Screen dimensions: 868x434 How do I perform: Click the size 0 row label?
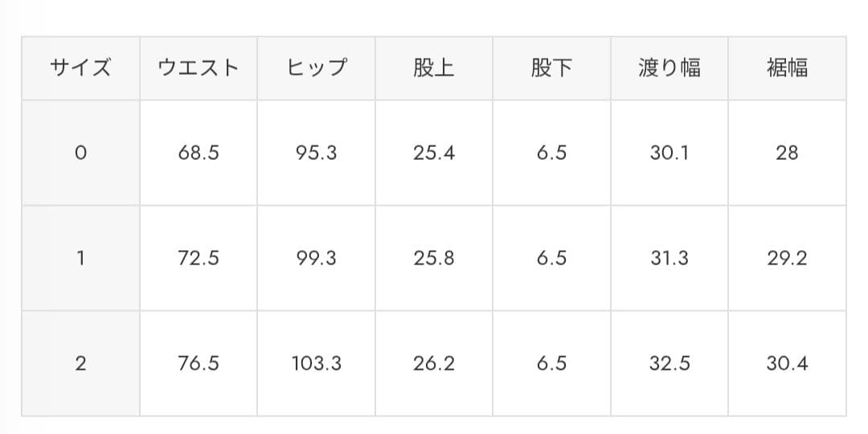[x=80, y=153]
